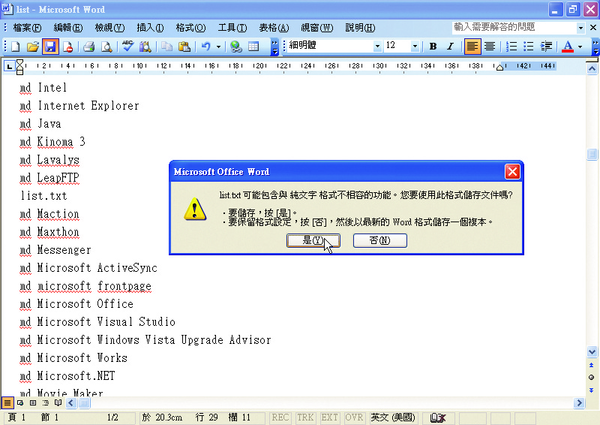Toggle numbered list formatting

(511, 46)
